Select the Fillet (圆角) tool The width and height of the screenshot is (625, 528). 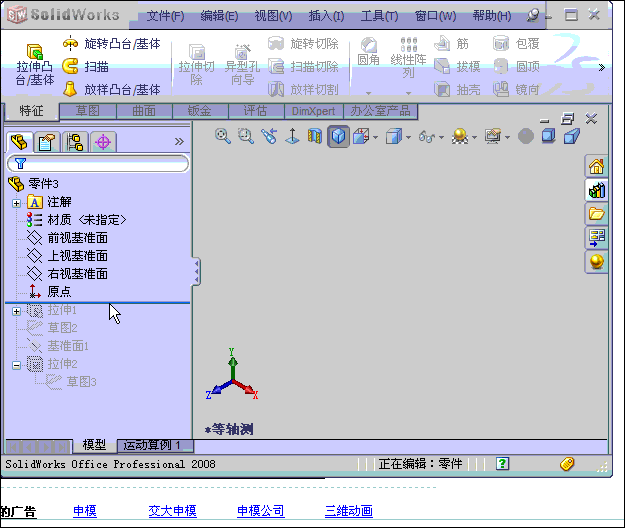[x=368, y=52]
